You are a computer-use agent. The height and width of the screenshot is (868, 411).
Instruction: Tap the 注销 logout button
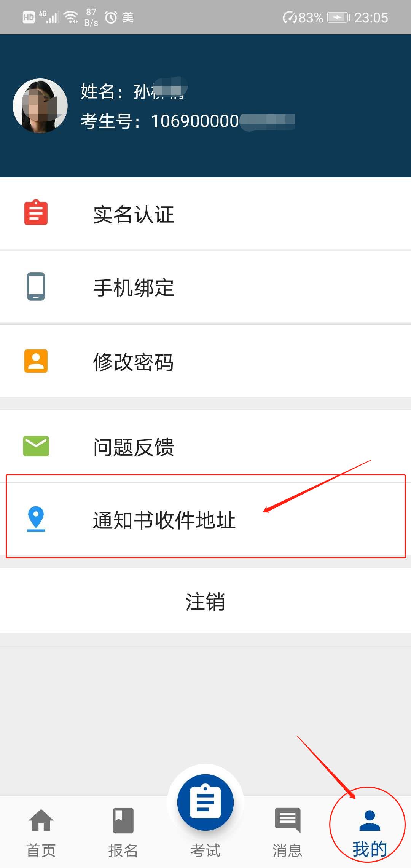tap(205, 601)
